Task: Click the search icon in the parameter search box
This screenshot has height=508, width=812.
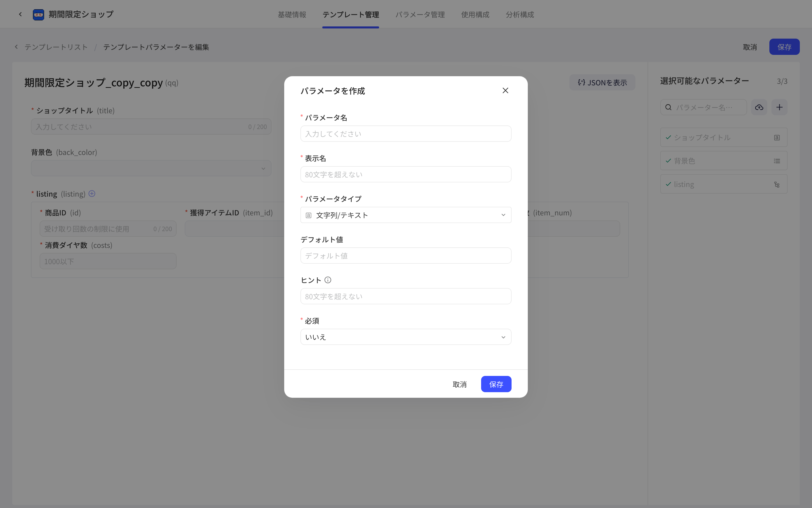Action: [668, 107]
